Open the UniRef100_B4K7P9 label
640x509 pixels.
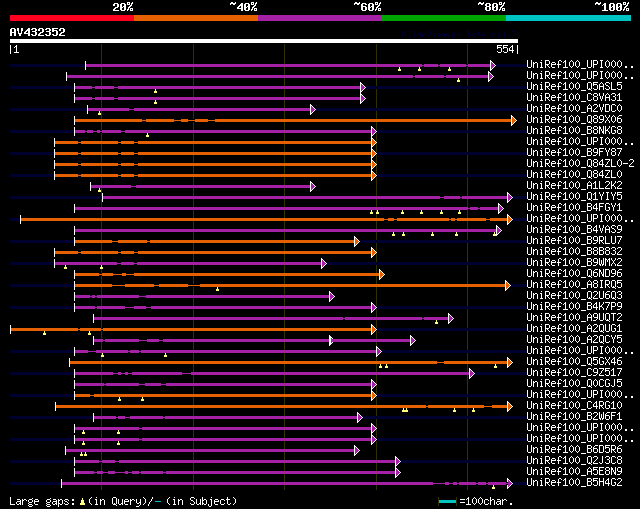[x=574, y=307]
